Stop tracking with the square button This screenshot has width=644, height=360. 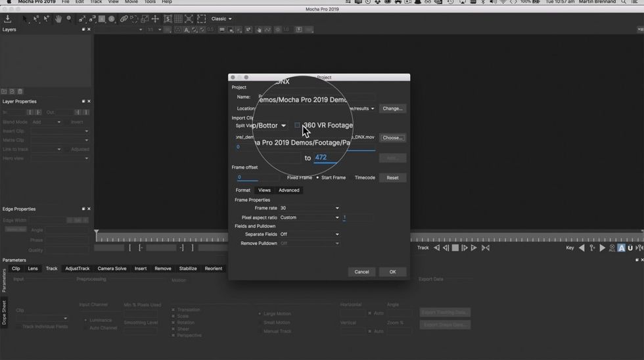pos(455,248)
